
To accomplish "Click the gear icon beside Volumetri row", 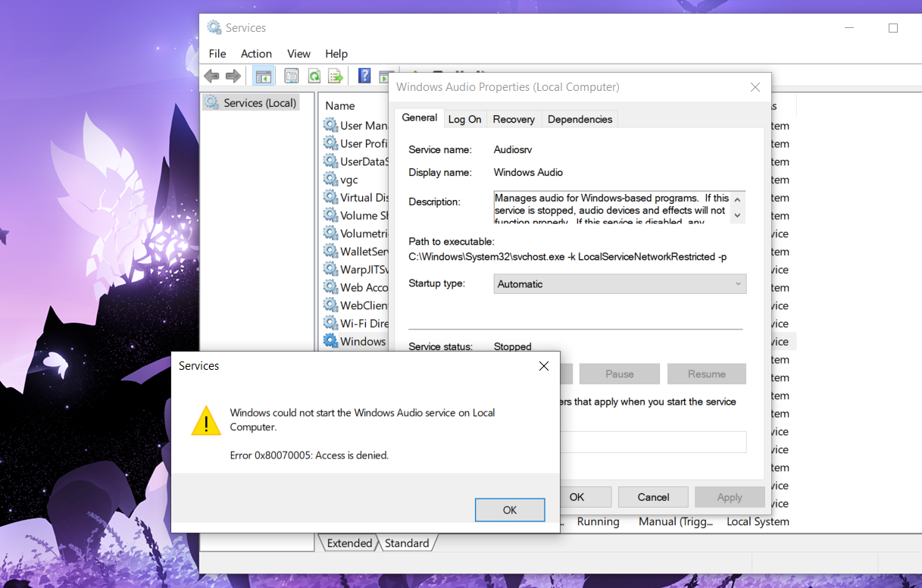I will 330,233.
